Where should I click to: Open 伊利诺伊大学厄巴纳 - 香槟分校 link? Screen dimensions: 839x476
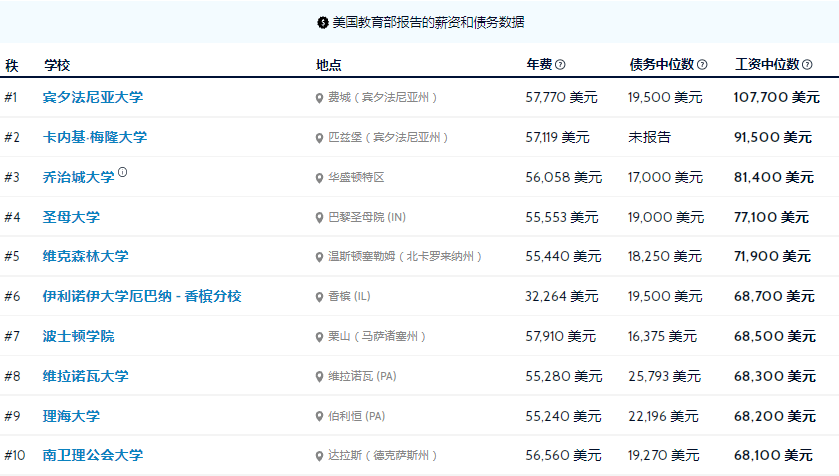click(x=142, y=296)
